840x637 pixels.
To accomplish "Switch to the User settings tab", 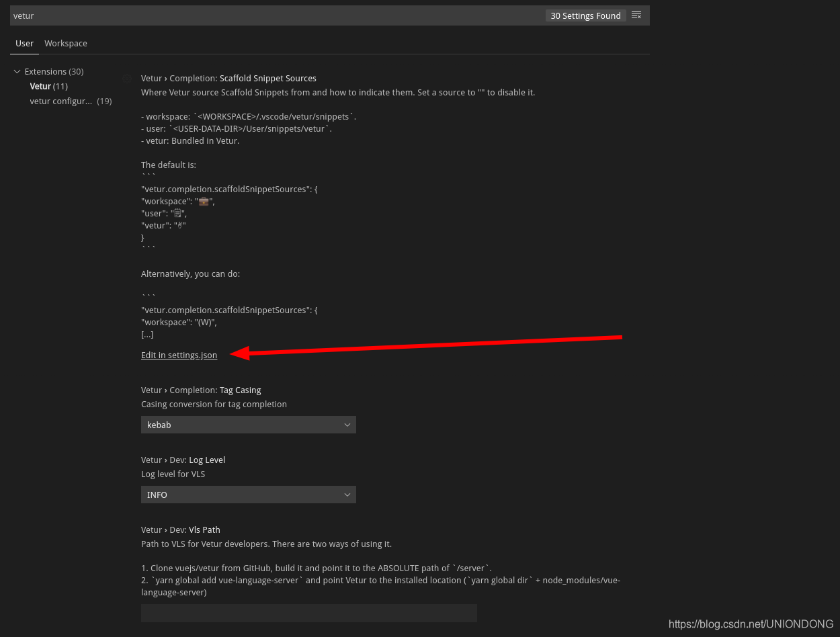I will [x=24, y=43].
